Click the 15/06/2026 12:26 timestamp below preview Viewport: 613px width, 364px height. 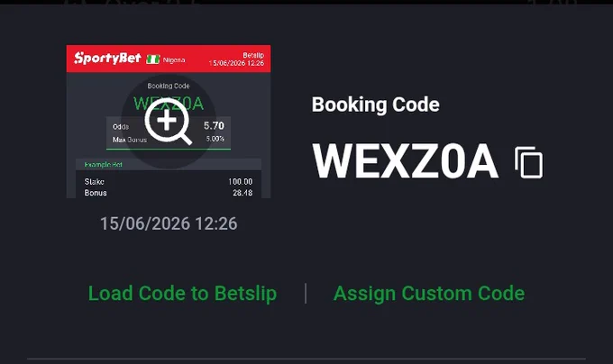point(169,223)
